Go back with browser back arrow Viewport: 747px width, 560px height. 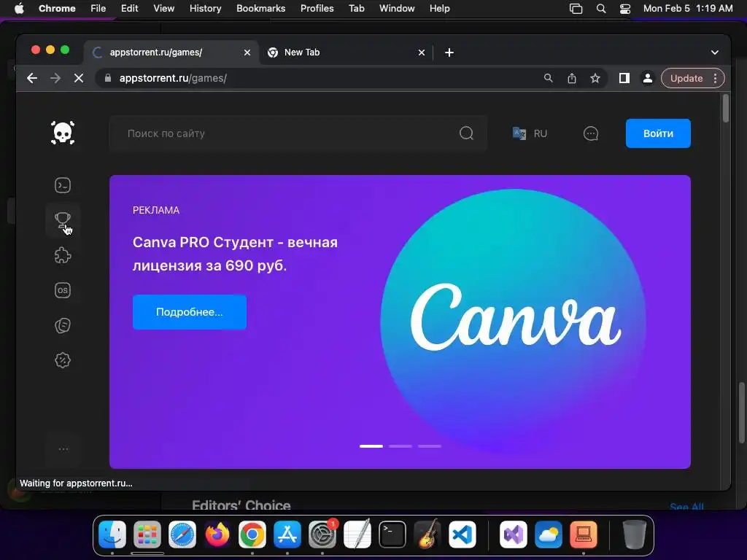32,78
